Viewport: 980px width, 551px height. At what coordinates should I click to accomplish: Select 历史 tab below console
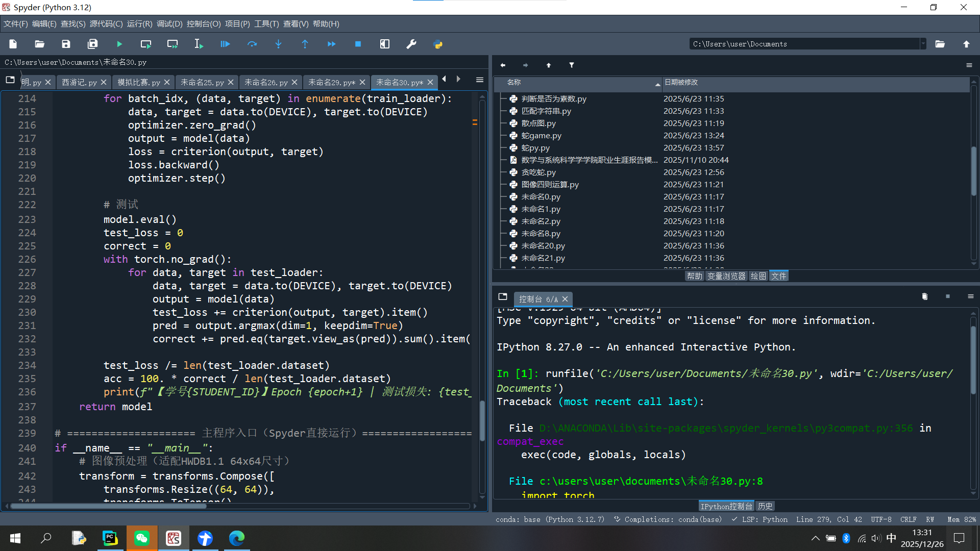[765, 506]
